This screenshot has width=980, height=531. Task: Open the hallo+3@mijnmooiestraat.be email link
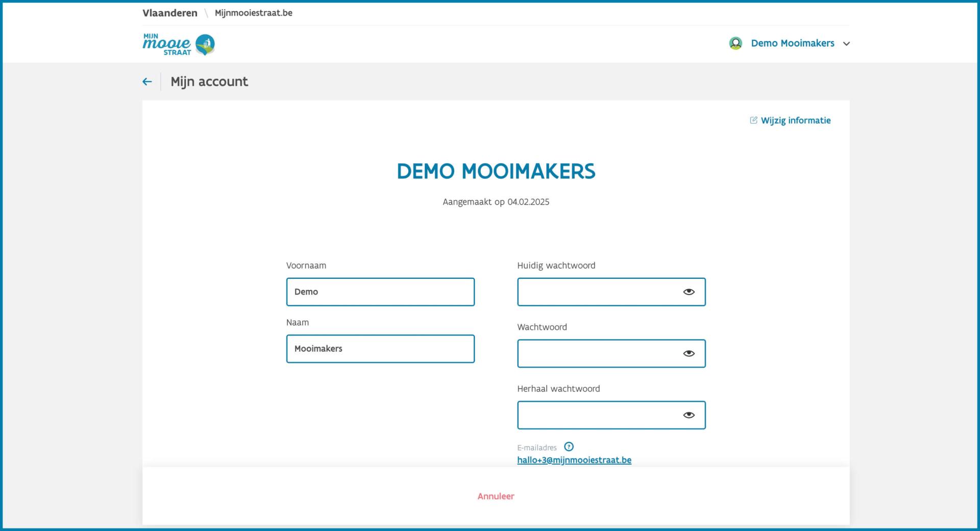pos(574,460)
